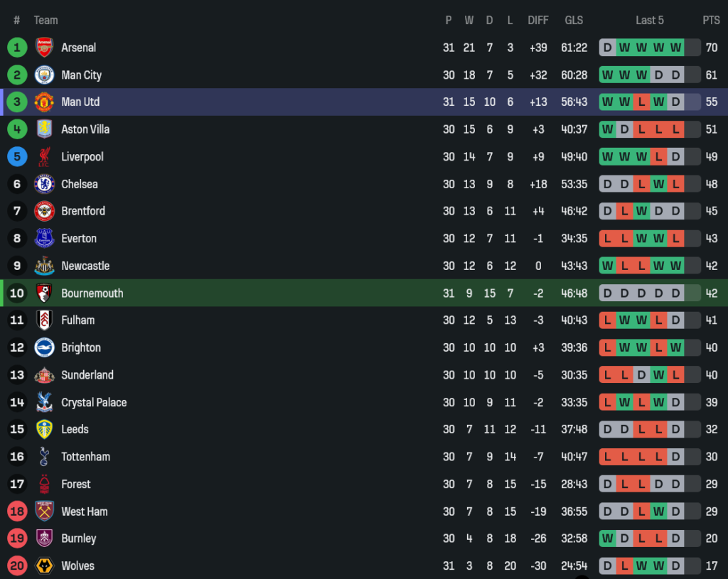Sort table by PTS column header
728x579 pixels.
[x=711, y=20]
